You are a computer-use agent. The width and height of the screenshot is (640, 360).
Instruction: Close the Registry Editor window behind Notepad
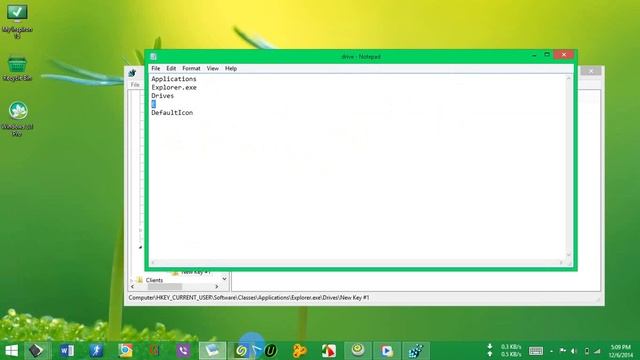click(x=591, y=71)
